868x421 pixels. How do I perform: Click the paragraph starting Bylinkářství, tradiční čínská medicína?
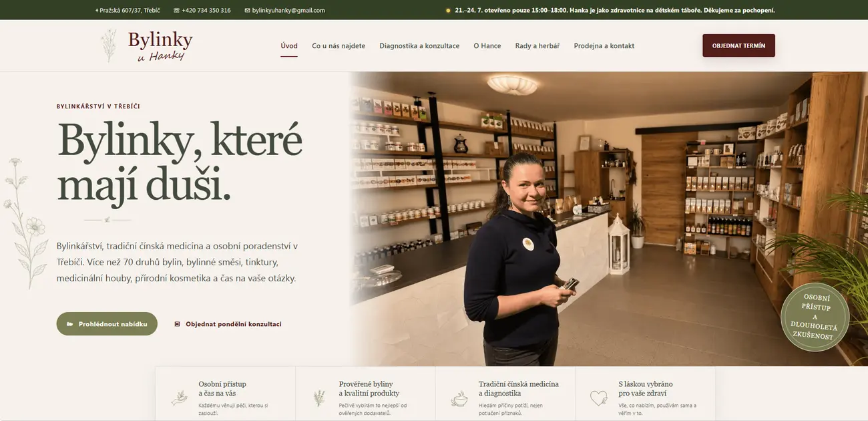(x=177, y=262)
